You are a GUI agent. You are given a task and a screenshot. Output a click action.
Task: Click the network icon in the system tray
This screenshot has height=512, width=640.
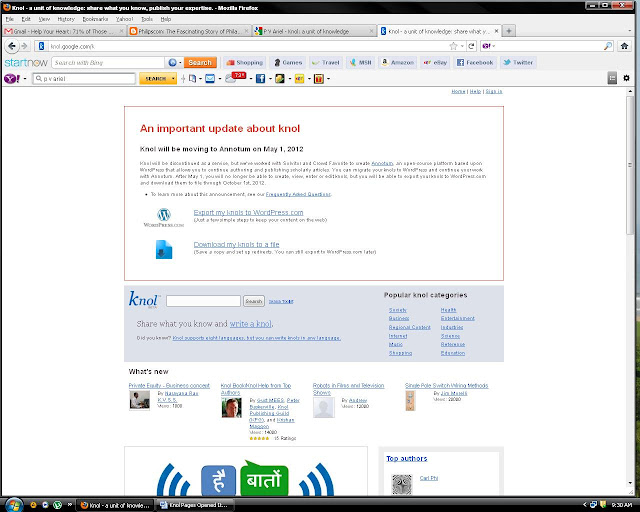[593, 505]
